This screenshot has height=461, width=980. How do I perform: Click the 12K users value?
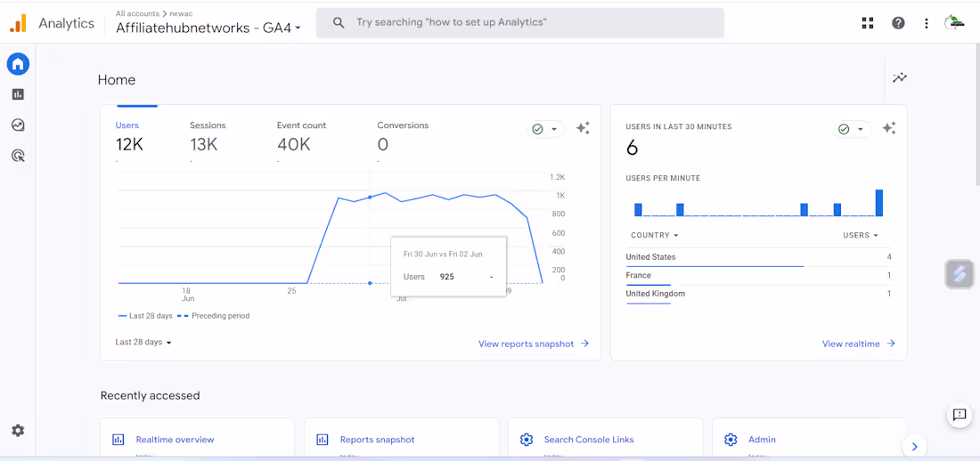(x=129, y=145)
